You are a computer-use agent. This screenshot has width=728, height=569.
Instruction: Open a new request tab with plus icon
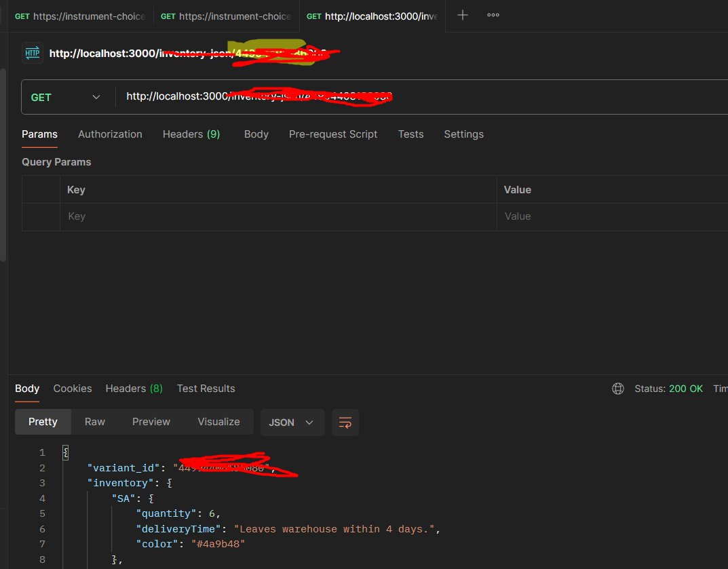point(463,16)
